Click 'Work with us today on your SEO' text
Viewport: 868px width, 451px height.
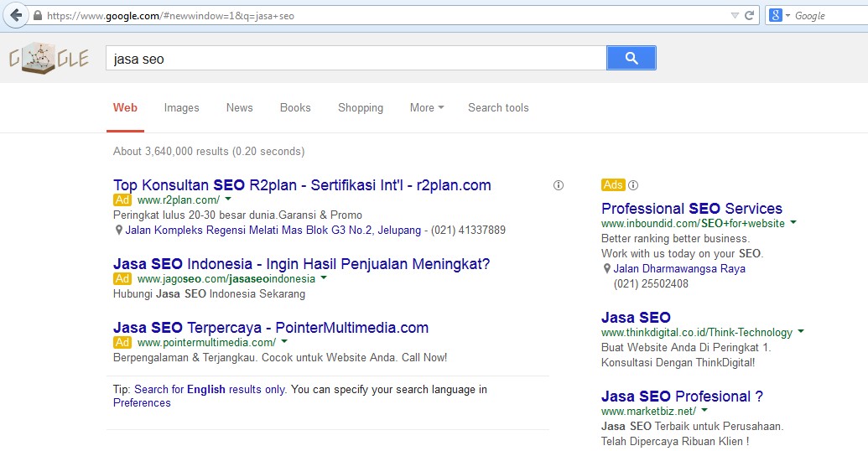682,254
